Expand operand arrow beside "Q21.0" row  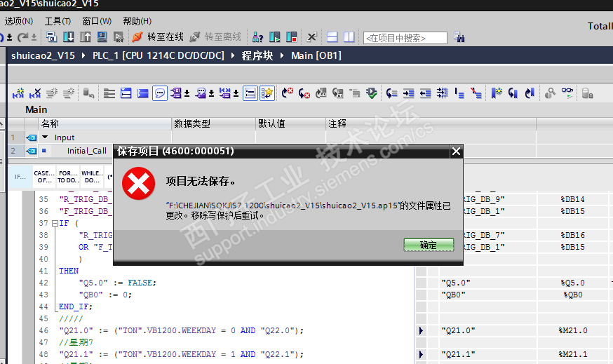tap(421, 330)
